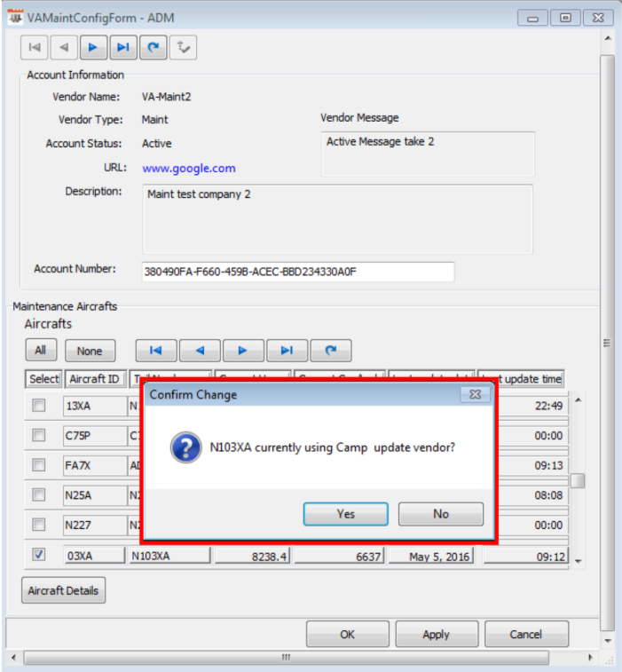Click inside the Account Number field

coord(297,272)
